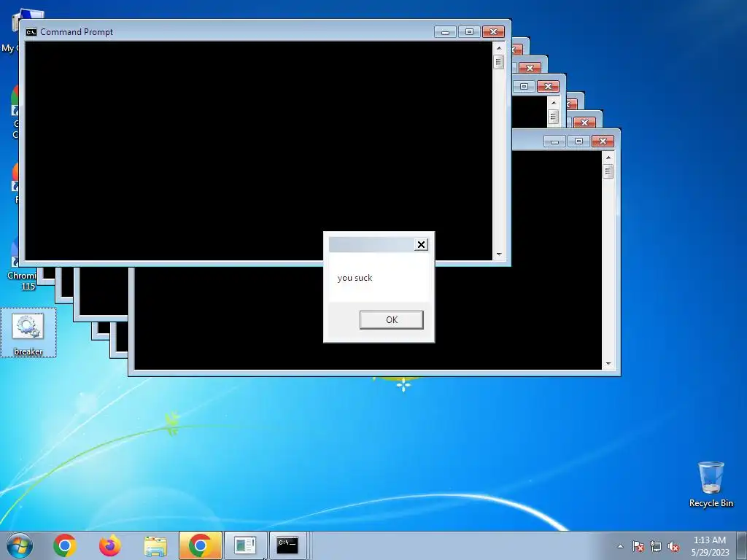Screen dimensions: 747x560
Task: Close the "you suck" message box
Action: [421, 244]
